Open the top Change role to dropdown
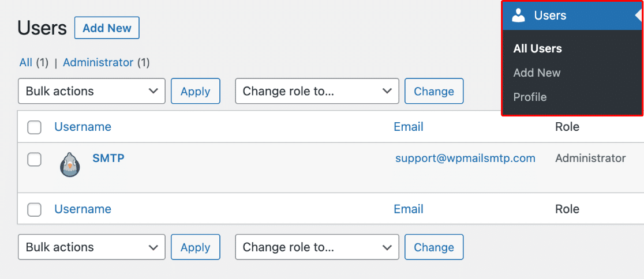The height and width of the screenshot is (279, 644). [317, 91]
